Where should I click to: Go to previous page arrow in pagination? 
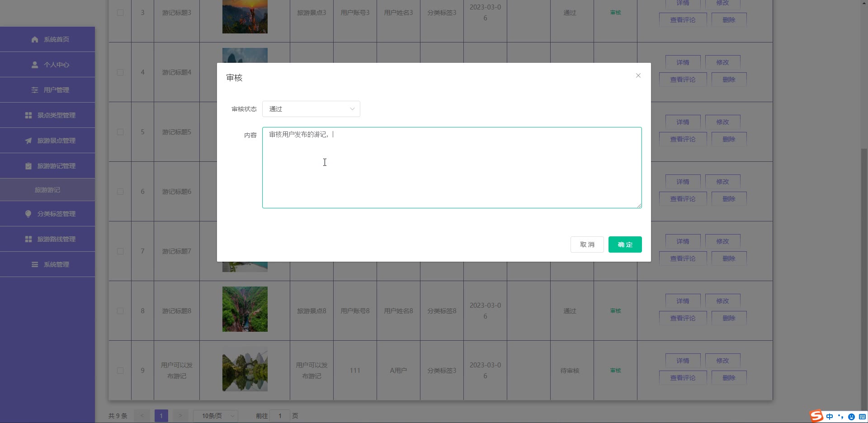coord(142,416)
